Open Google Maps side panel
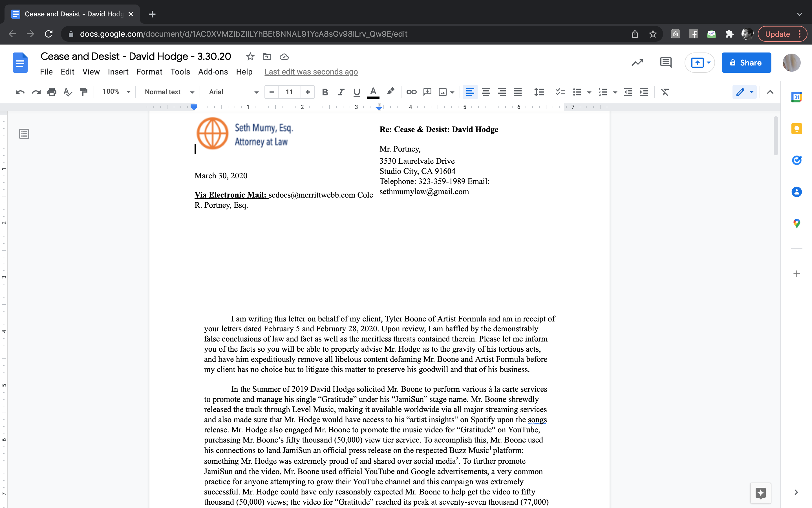The height and width of the screenshot is (508, 812). point(796,224)
